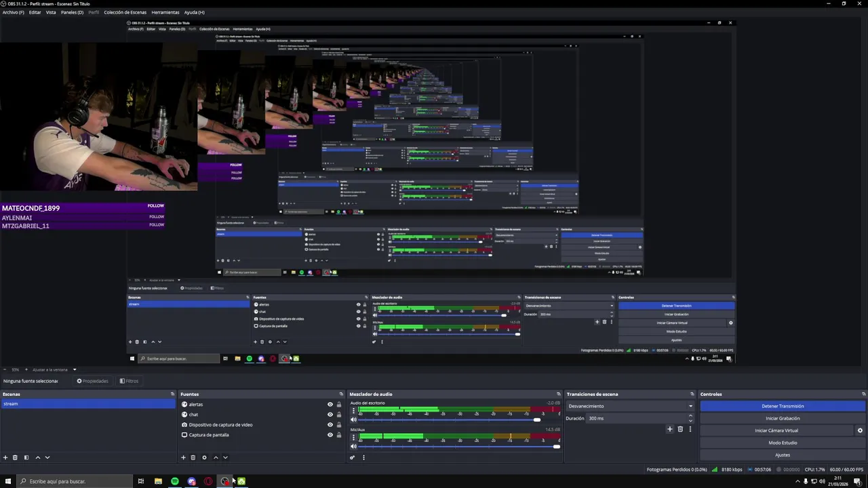Viewport: 868px width, 488px height.
Task: Remove selected scene with trash icon
Action: pos(15,457)
